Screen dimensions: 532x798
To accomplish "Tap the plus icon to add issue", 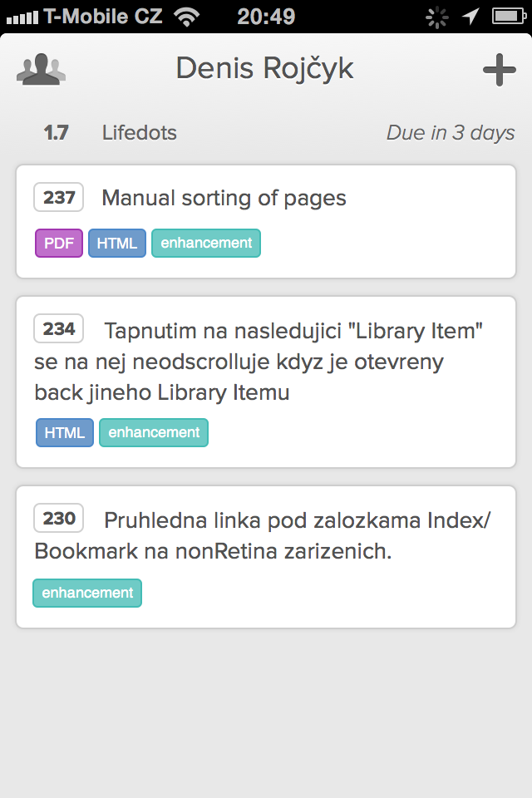I will (500, 70).
